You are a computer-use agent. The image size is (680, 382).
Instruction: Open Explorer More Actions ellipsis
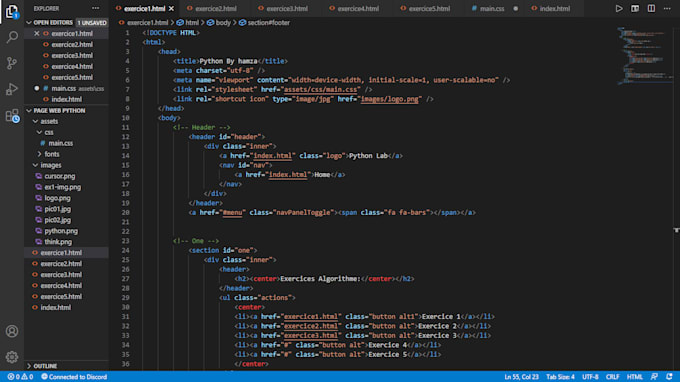click(x=95, y=8)
